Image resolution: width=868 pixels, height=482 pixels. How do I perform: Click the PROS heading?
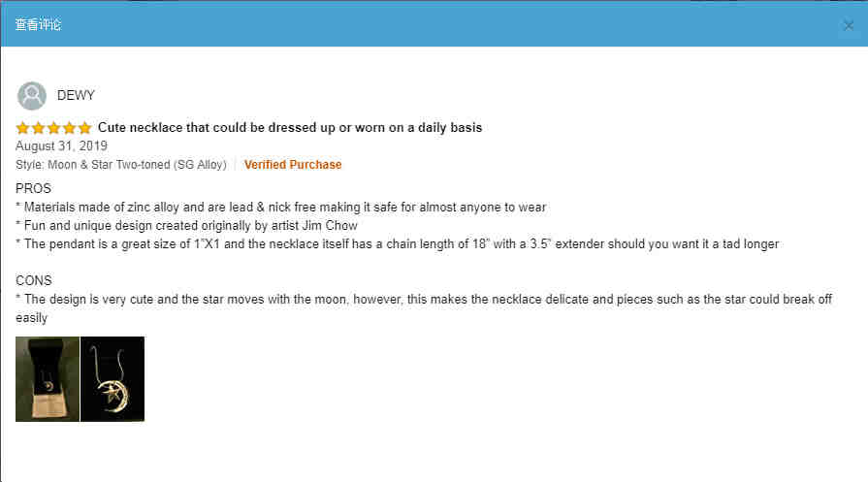coord(33,189)
